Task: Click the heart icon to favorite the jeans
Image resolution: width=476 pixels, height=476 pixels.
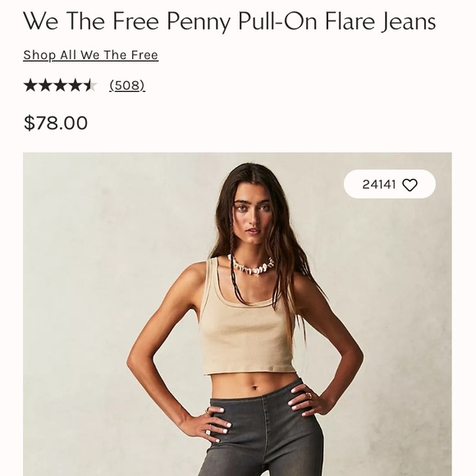Action: [410, 185]
